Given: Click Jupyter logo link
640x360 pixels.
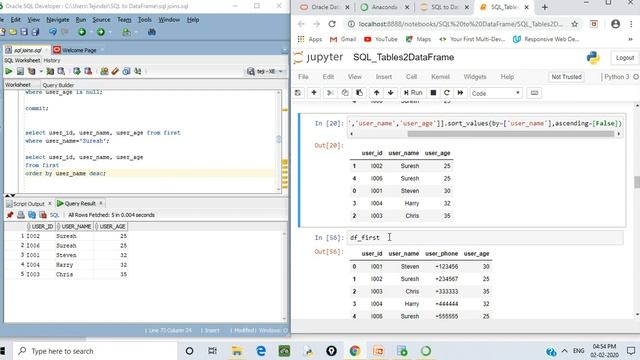Looking at the screenshot, I should (x=318, y=58).
